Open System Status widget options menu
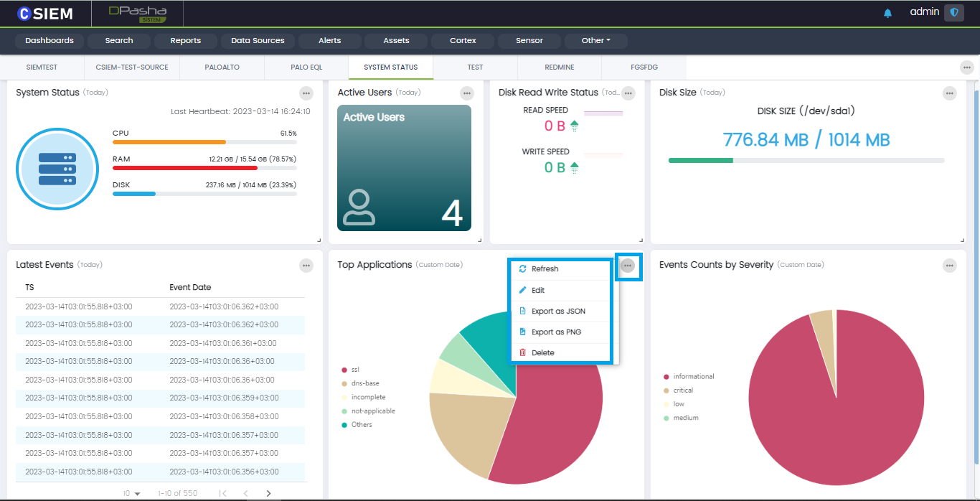Screen dimensions: 980x501 point(306,93)
